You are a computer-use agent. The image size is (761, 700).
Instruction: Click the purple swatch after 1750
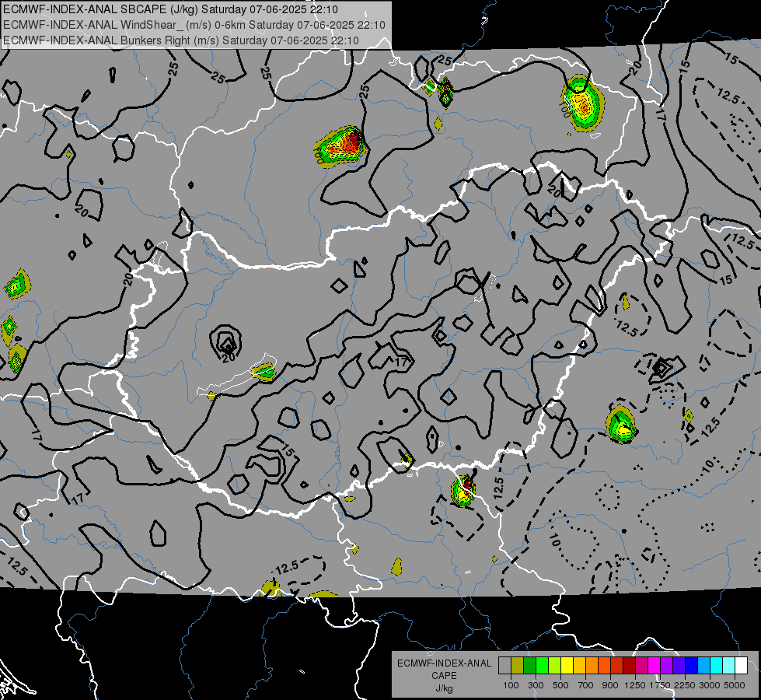[666, 665]
